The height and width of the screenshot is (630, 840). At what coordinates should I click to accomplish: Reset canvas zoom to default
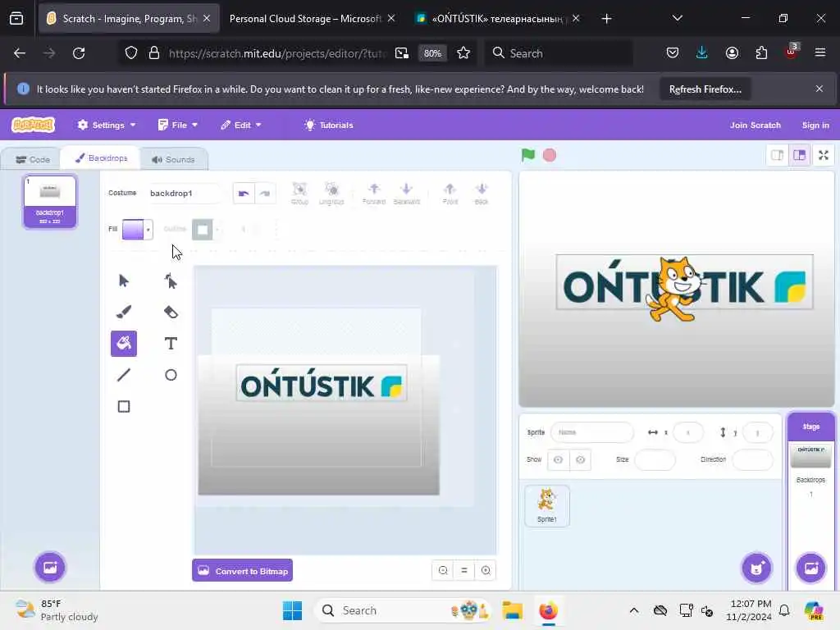(x=464, y=571)
